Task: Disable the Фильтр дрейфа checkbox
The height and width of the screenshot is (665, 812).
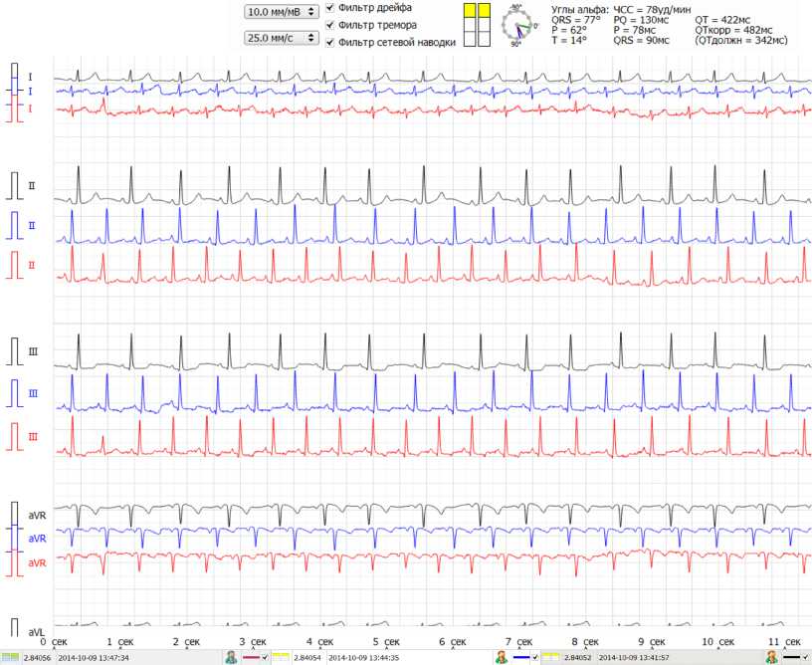Action: pos(330,8)
